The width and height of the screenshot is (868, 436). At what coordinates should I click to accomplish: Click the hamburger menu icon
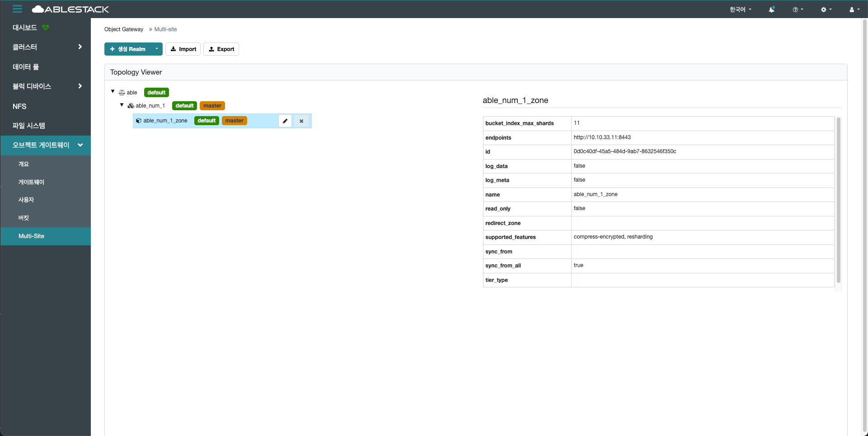coord(17,9)
